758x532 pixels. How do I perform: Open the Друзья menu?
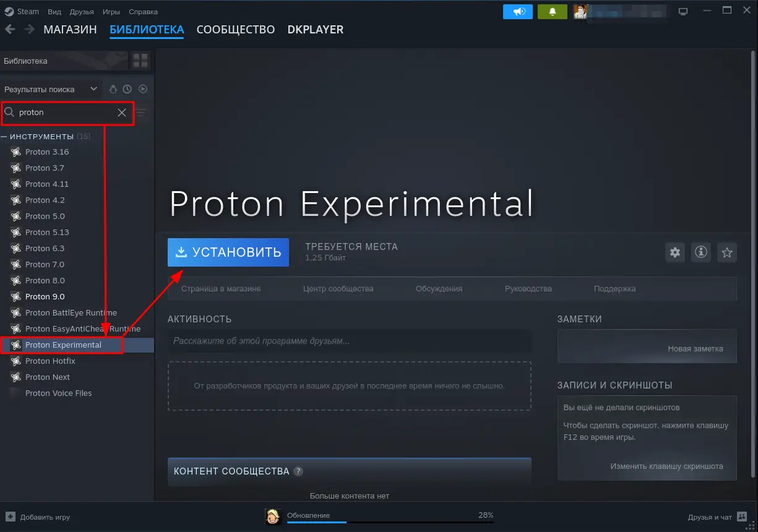(80, 12)
